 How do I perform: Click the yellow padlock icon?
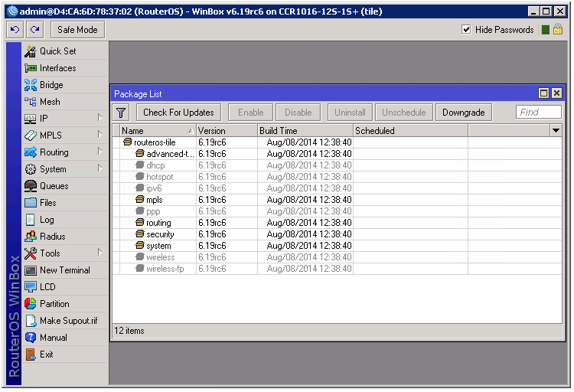click(x=558, y=29)
